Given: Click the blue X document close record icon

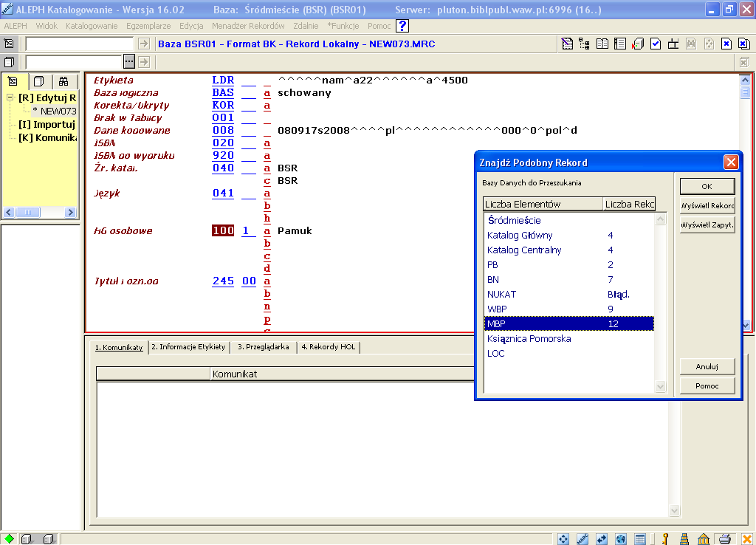Looking at the screenshot, I should coord(726,44).
